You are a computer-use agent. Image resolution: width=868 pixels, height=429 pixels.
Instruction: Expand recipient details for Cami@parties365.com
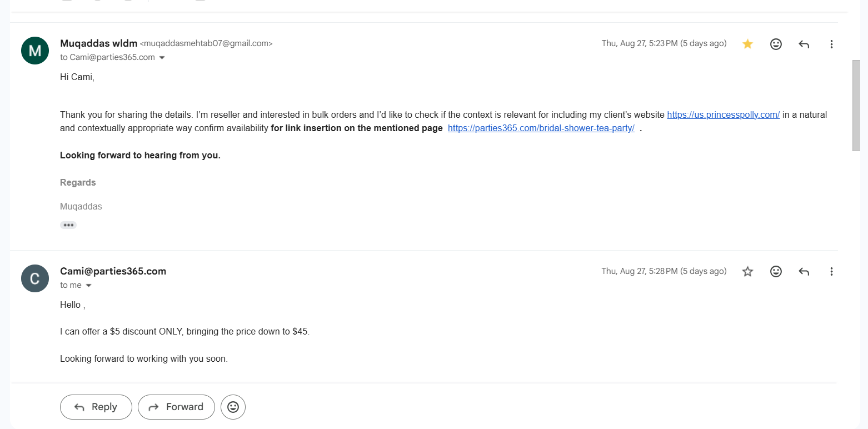point(162,58)
